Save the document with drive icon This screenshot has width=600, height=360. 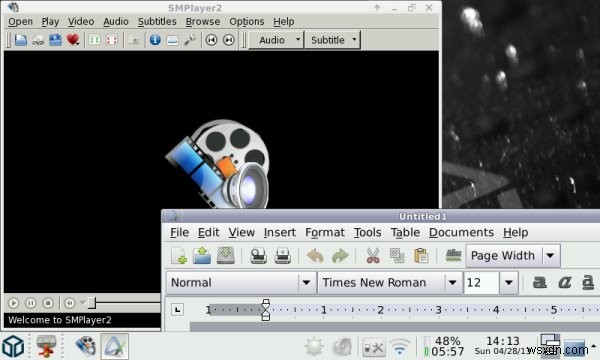click(x=226, y=256)
